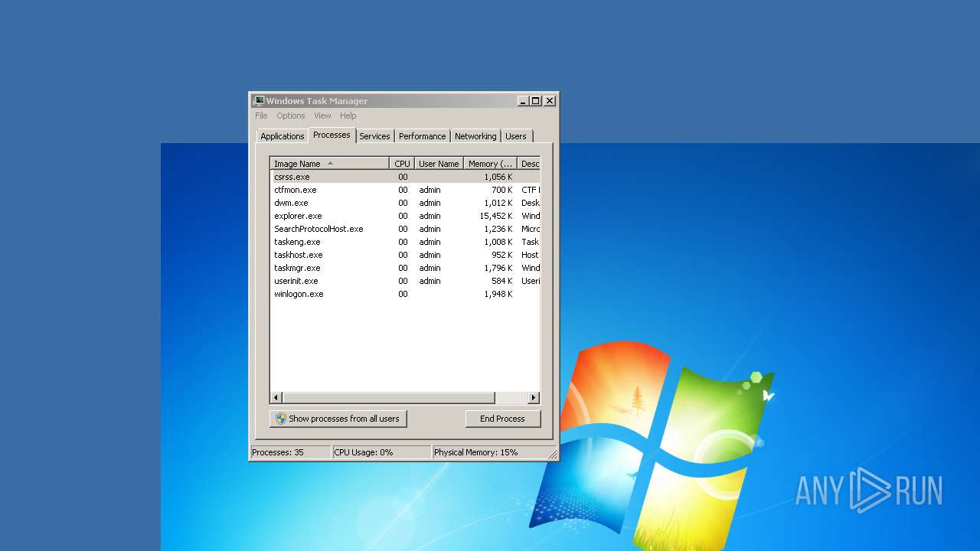Select the SearchProtocolHost.exe process
The height and width of the screenshot is (551, 980).
pyautogui.click(x=406, y=229)
